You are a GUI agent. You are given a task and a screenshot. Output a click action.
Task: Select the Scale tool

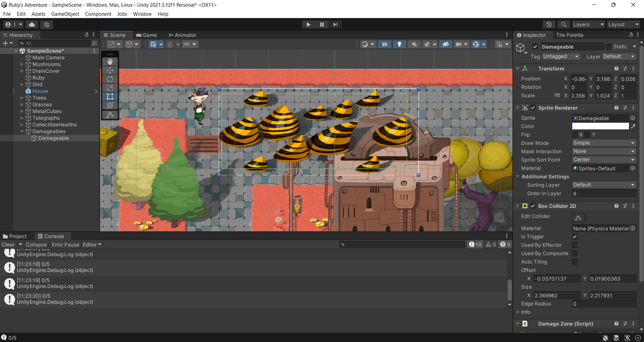(x=110, y=87)
